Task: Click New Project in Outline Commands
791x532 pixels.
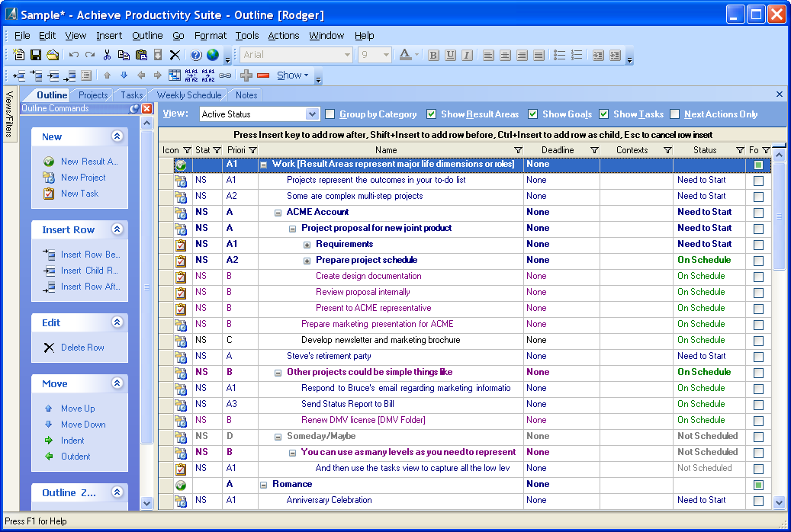Action: (x=83, y=178)
